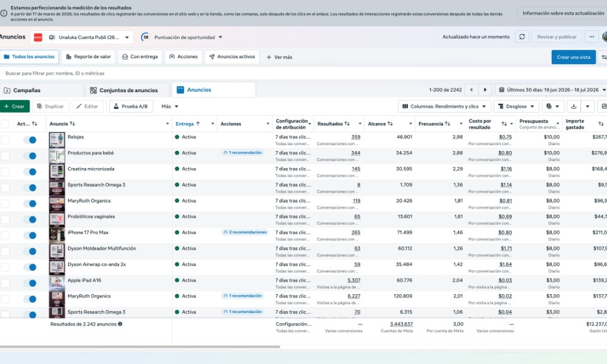Screen dimensions: 607x364
Task: Open Columnas: Rendimiento y clics dropdown
Action: pyautogui.click(x=444, y=106)
